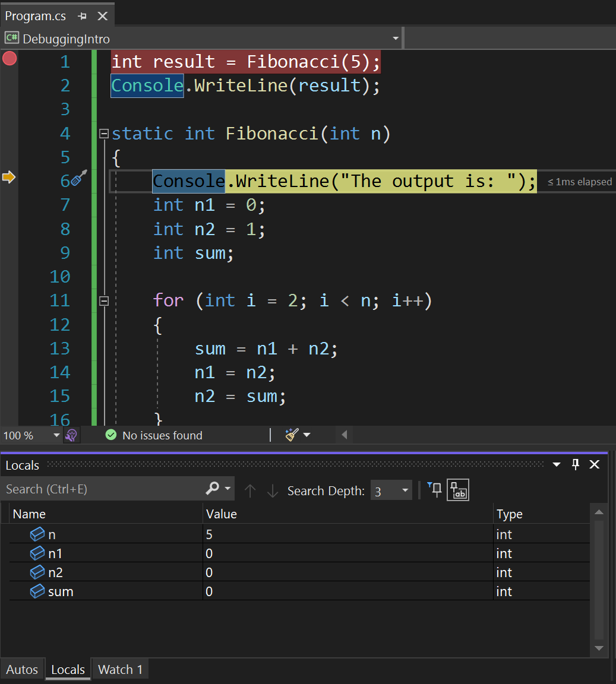Click the C# project icon beside DebuggingIntro
Image resolution: width=616 pixels, height=684 pixels.
tap(12, 38)
